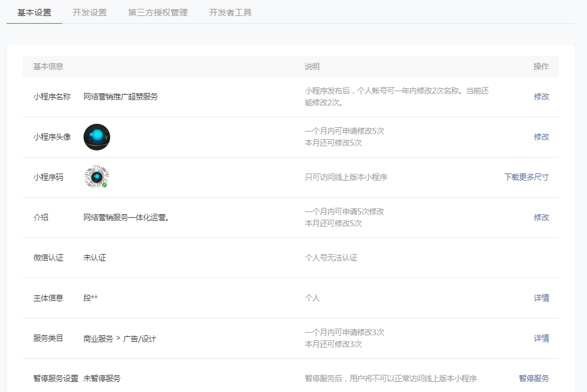Click the 操作 column header

(541, 66)
